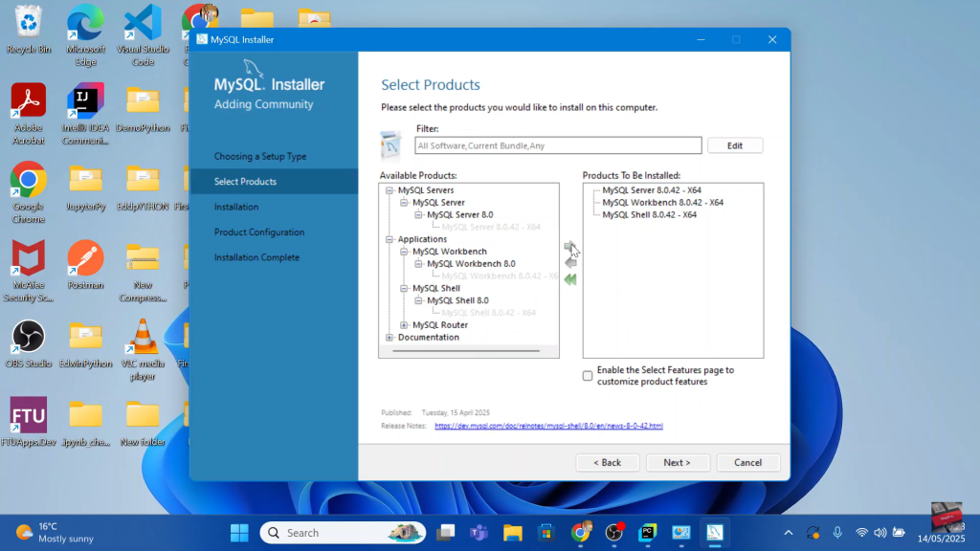Select the JupyterPy folder on the desktop
This screenshot has height=551, width=980.
[85, 187]
